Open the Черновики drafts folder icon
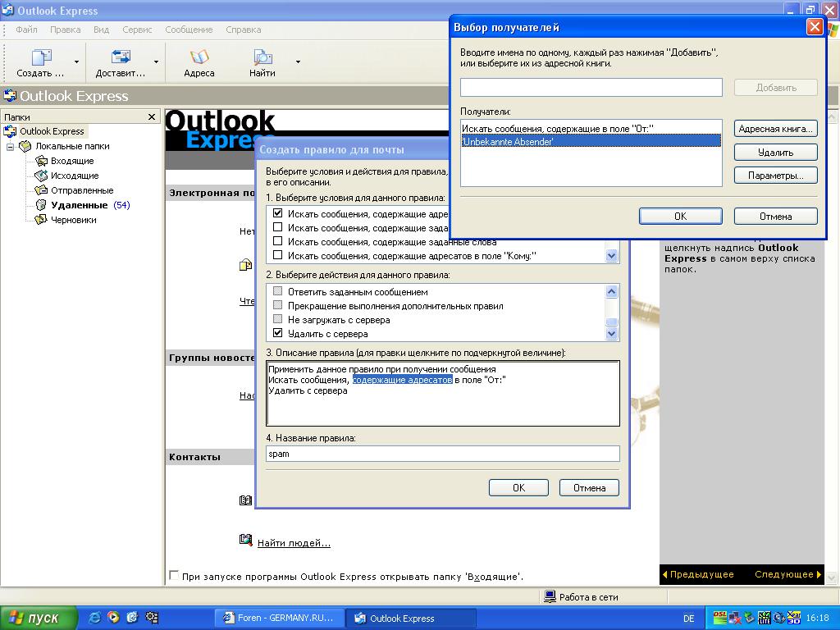Image resolution: width=840 pixels, height=630 pixels. (41, 220)
